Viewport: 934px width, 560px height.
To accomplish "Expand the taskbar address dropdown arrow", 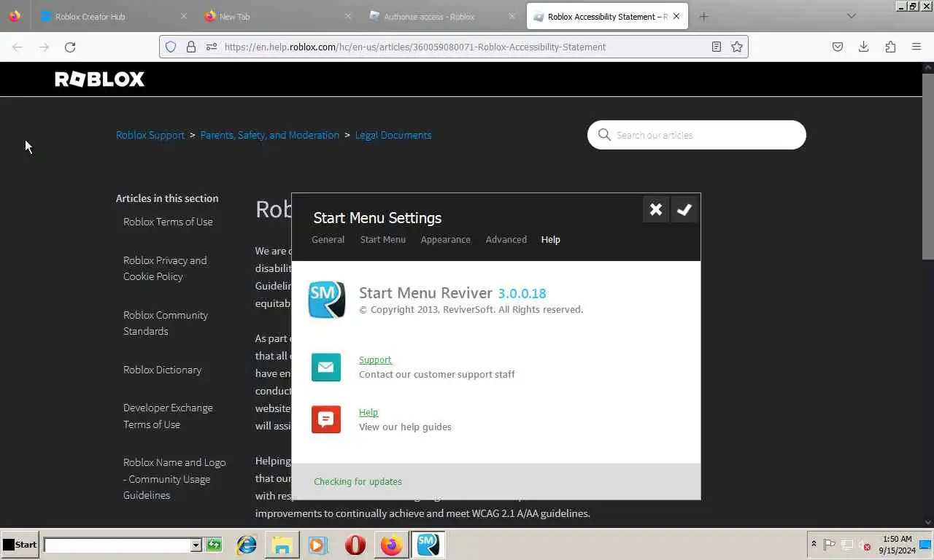I will [x=196, y=545].
